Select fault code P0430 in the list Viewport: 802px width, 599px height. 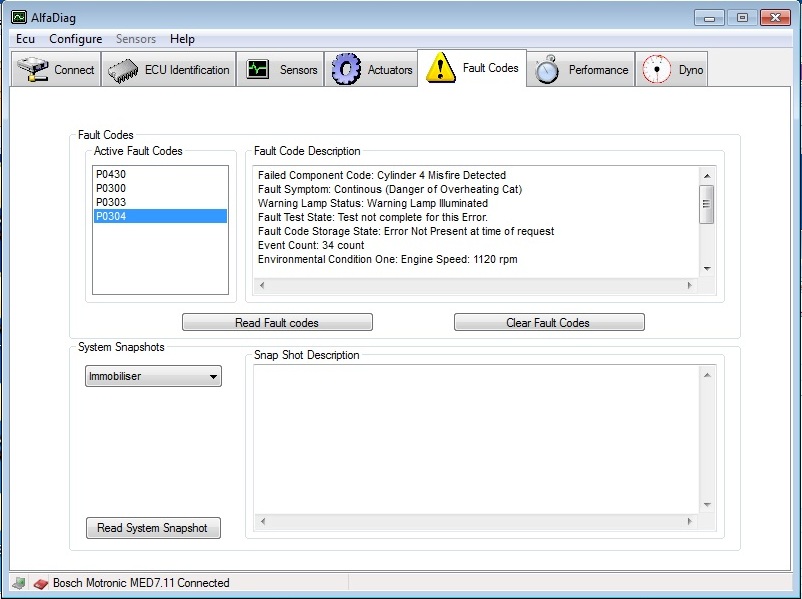click(x=111, y=174)
